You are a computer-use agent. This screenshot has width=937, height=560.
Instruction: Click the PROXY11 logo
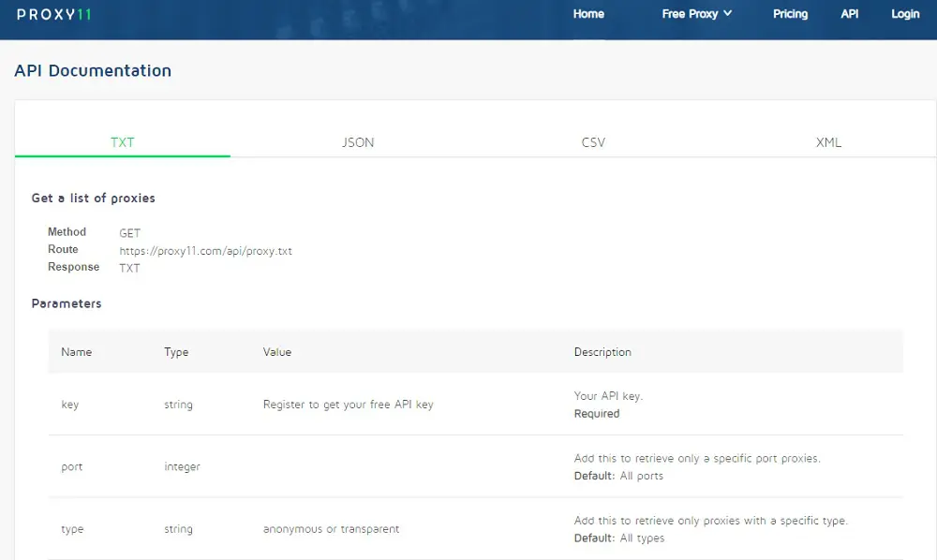pyautogui.click(x=53, y=14)
